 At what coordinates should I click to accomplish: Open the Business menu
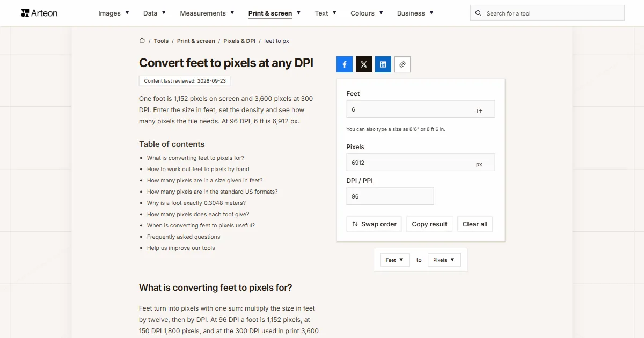[x=415, y=13]
